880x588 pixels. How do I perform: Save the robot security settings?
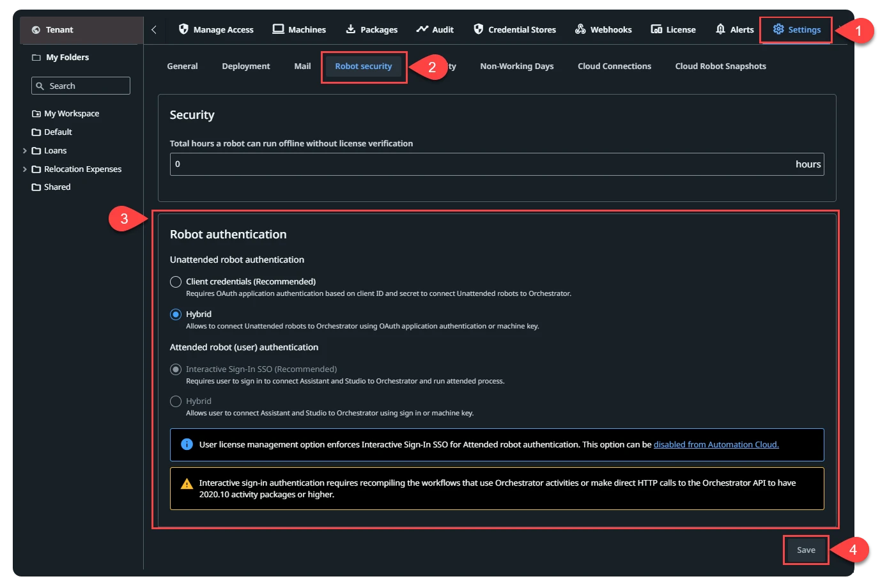[x=806, y=550]
